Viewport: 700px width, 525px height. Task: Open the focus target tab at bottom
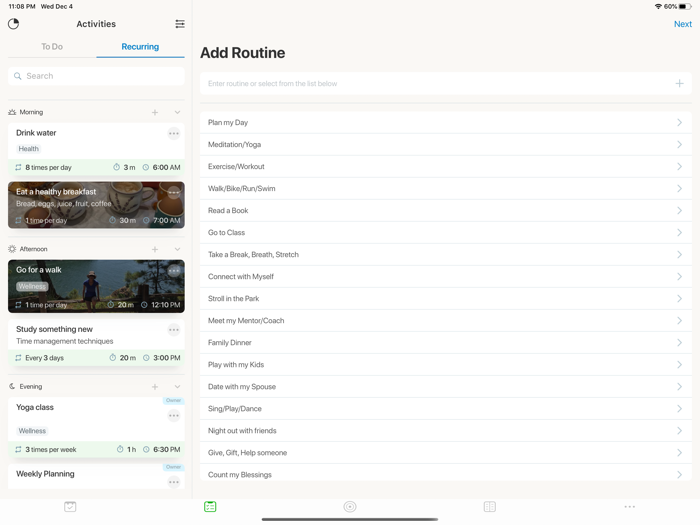point(350,507)
